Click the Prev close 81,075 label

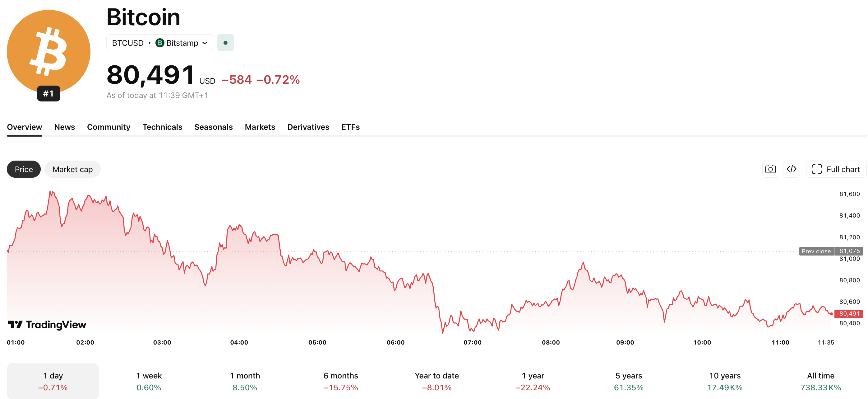(x=831, y=251)
